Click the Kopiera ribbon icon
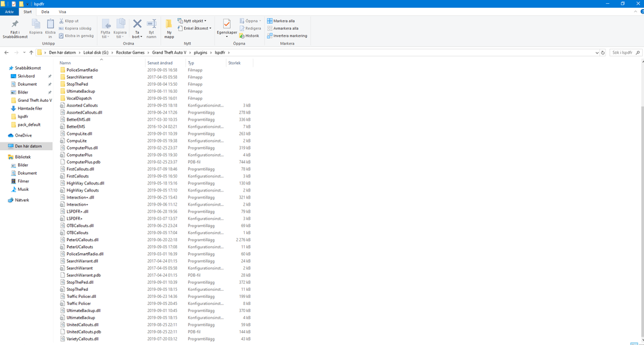Screen dimensions: 644x345 coord(35,25)
